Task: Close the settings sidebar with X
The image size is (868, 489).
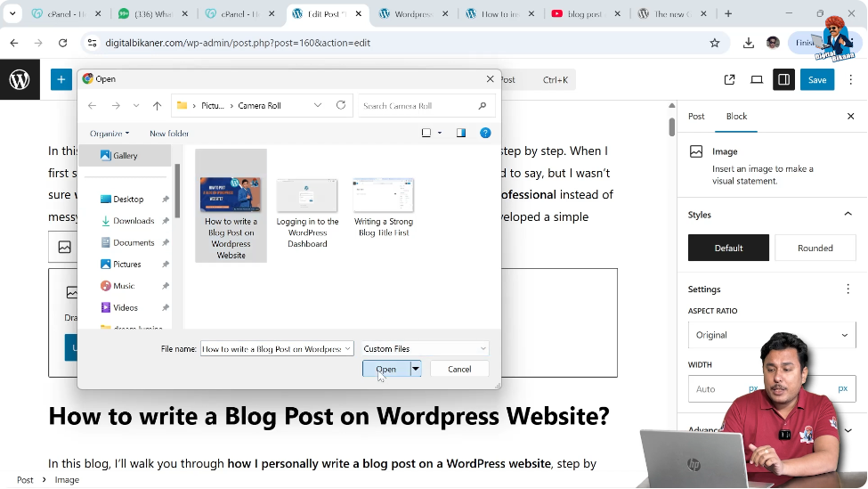Action: (x=851, y=117)
